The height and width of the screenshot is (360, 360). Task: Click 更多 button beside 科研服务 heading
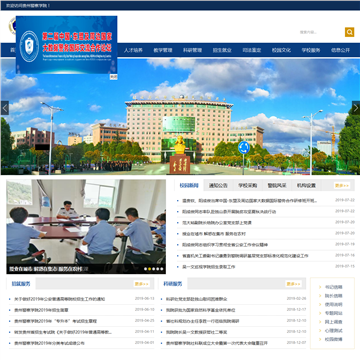[293, 284]
